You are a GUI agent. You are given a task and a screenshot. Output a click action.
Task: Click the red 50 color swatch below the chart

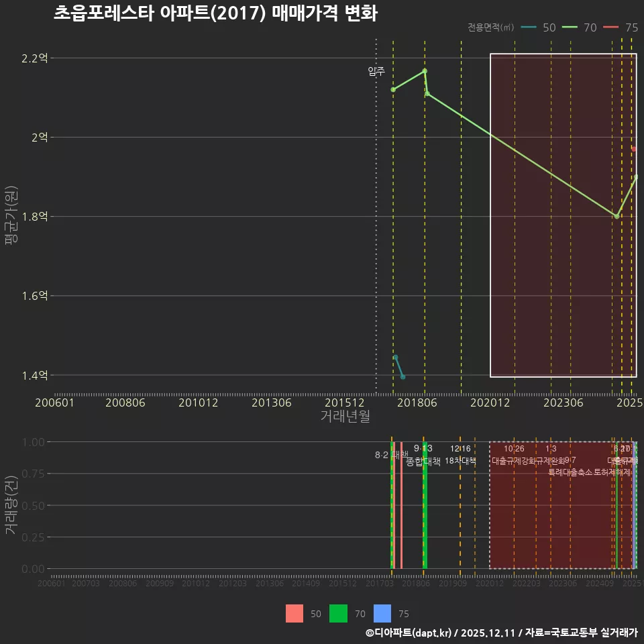[x=296, y=612]
